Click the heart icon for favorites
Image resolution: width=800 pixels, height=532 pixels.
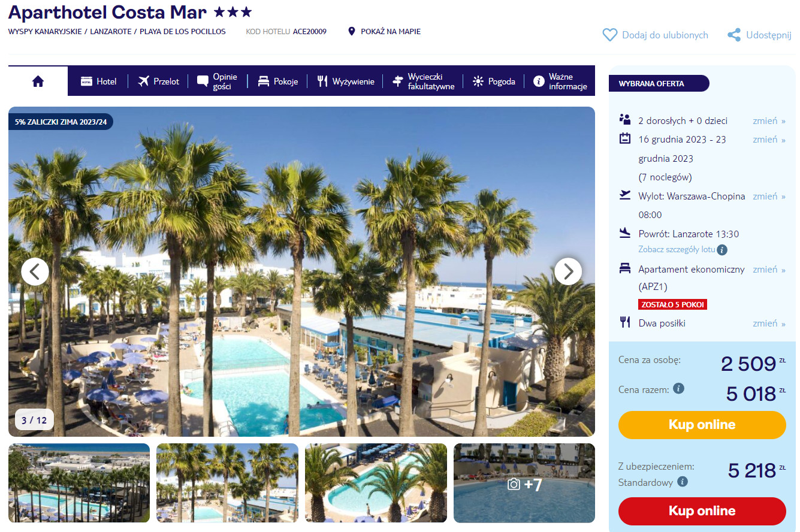(x=609, y=35)
